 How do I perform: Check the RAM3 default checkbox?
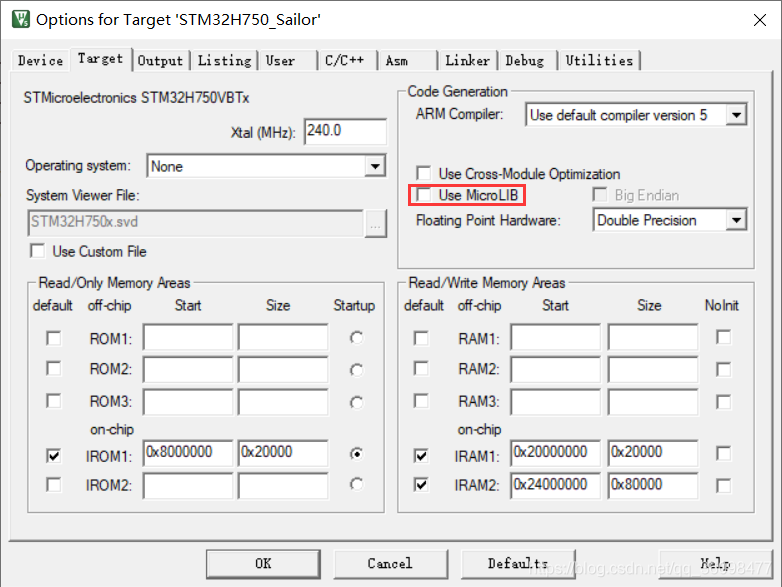point(421,401)
